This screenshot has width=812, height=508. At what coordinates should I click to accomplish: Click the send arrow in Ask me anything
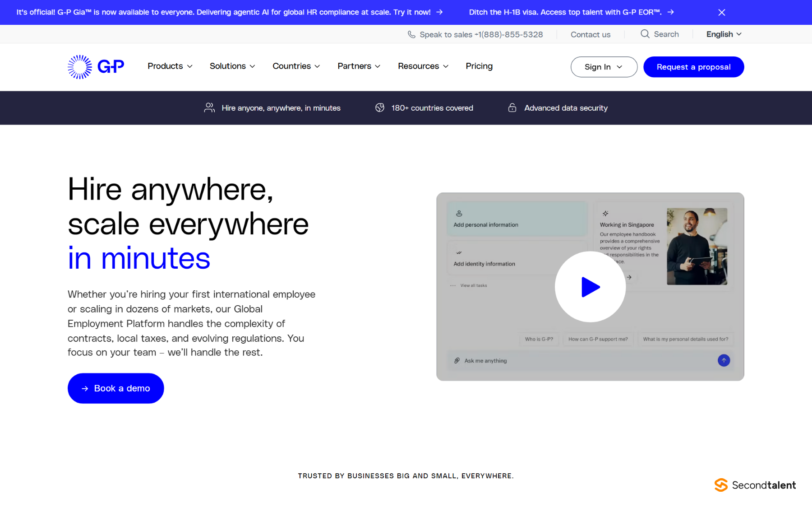point(724,360)
